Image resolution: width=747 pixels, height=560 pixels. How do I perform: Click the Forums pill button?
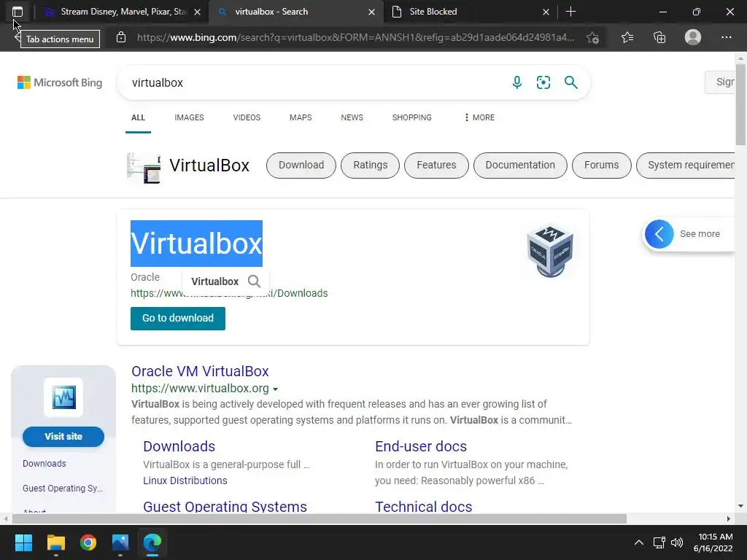point(602,166)
